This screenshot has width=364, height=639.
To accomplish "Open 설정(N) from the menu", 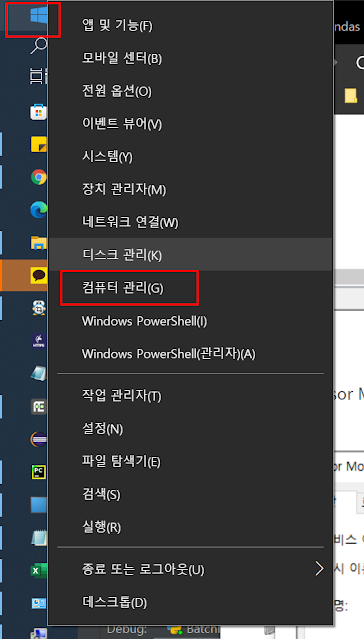I will pos(191,429).
